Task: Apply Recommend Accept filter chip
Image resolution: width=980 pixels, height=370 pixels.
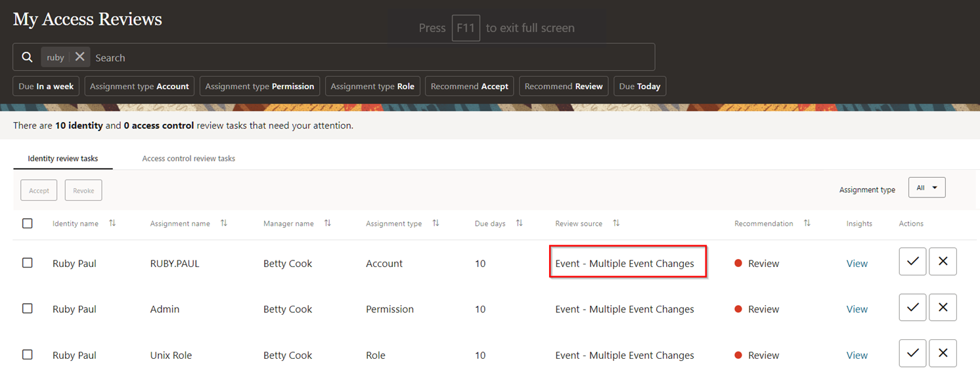Action: click(470, 86)
